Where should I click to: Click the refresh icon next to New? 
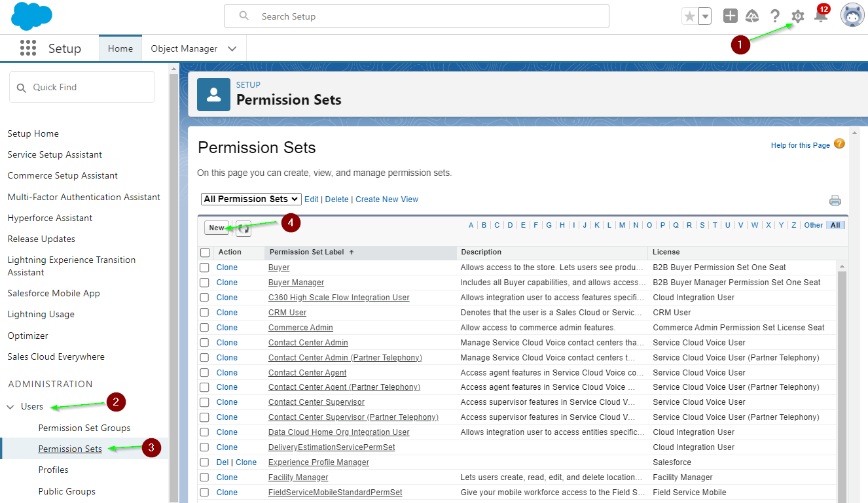pos(243,228)
